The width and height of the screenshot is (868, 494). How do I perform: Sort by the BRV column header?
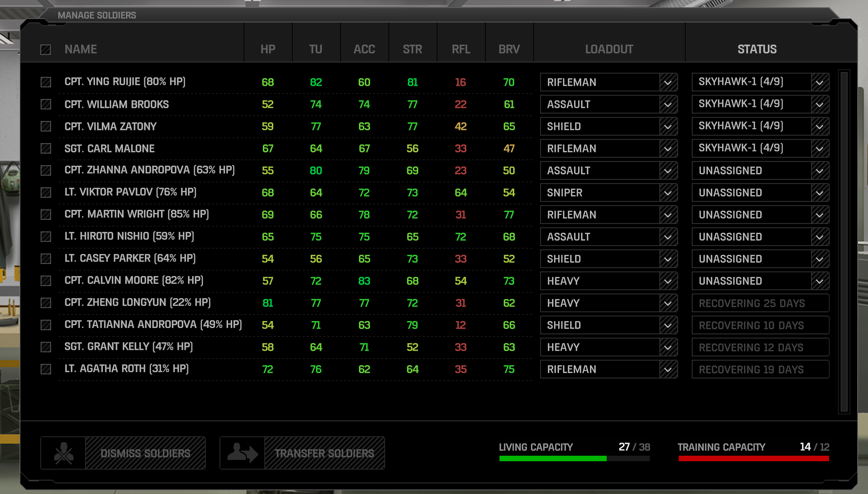(x=509, y=49)
